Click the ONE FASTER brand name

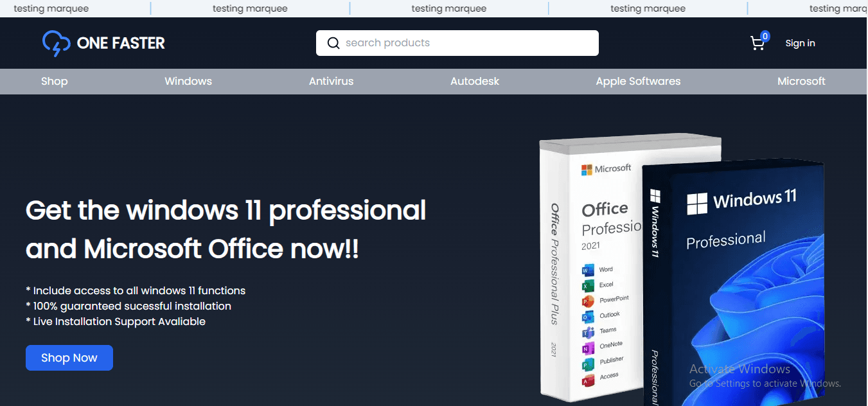pos(121,43)
